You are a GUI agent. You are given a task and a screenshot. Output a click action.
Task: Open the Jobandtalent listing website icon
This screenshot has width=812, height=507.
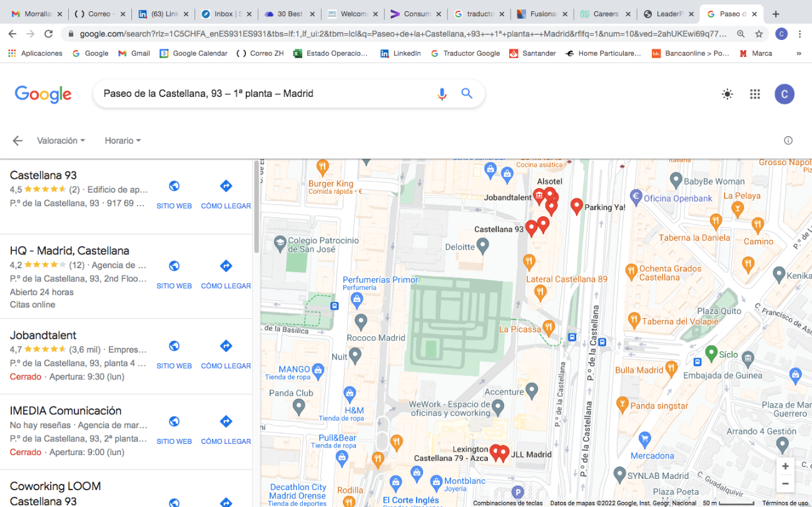point(174,346)
